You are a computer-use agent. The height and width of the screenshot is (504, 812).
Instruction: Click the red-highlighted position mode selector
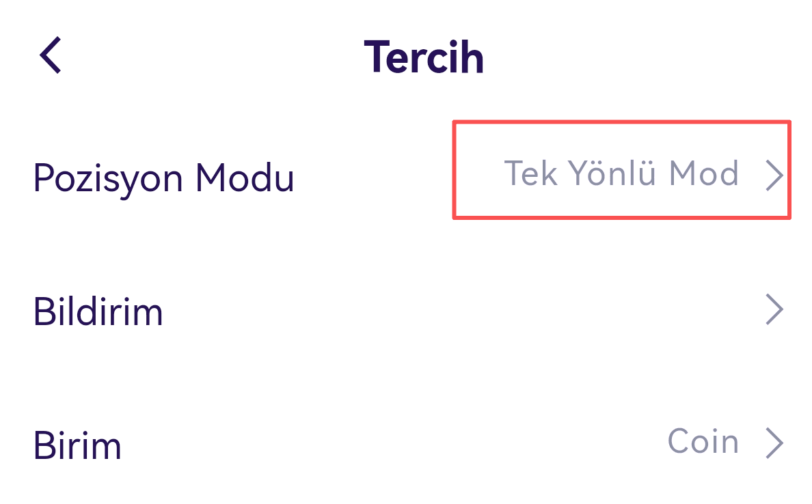(x=621, y=170)
